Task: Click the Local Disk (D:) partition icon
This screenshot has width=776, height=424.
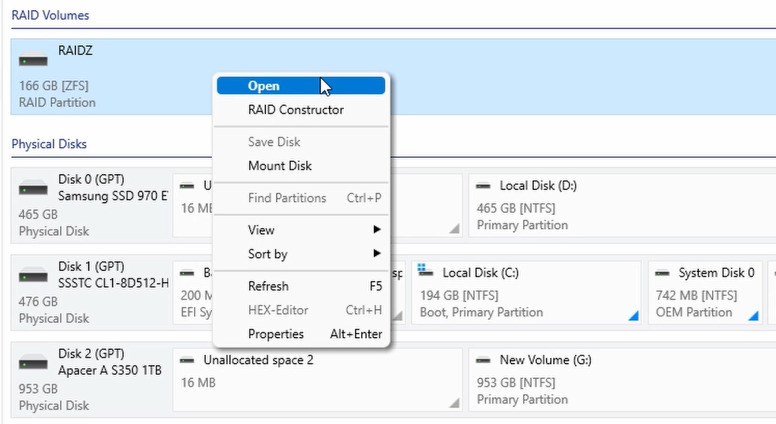Action: click(x=483, y=186)
